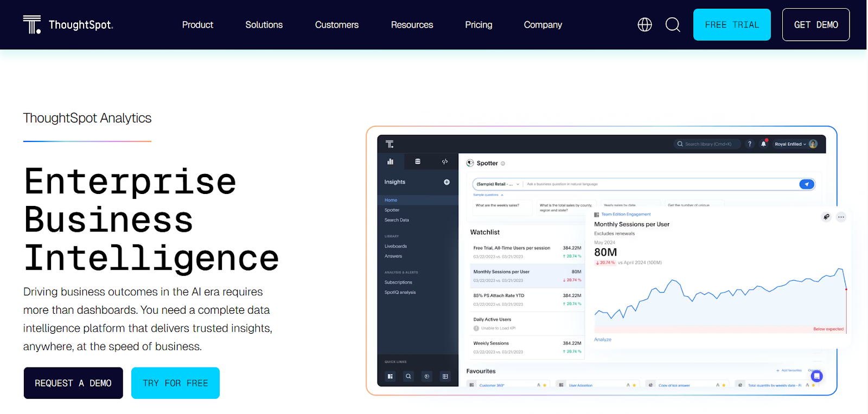The width and height of the screenshot is (868, 414).
Task: Click the Liveboard quick link icon
Action: point(390,376)
